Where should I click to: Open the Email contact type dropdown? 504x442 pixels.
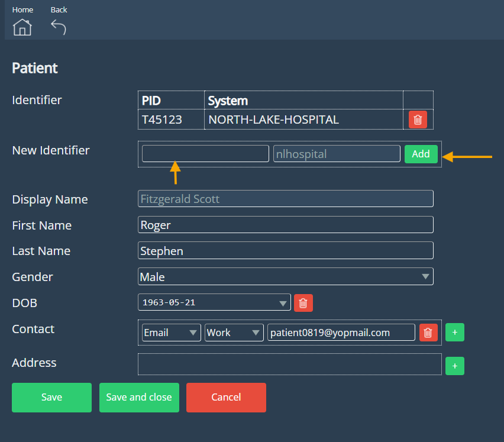tap(171, 333)
